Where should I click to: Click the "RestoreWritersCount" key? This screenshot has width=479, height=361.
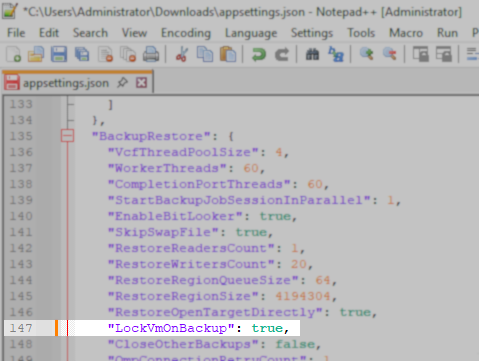(191, 264)
